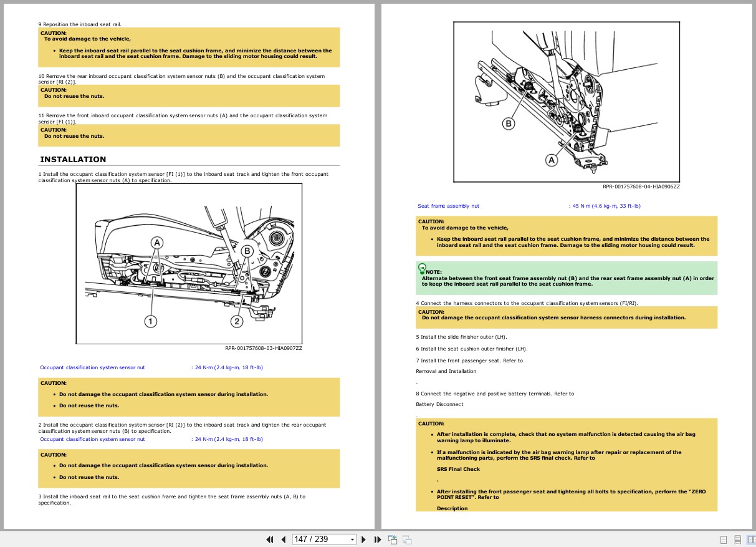Jump to the last page
The width and height of the screenshot is (756, 547).
[x=378, y=540]
